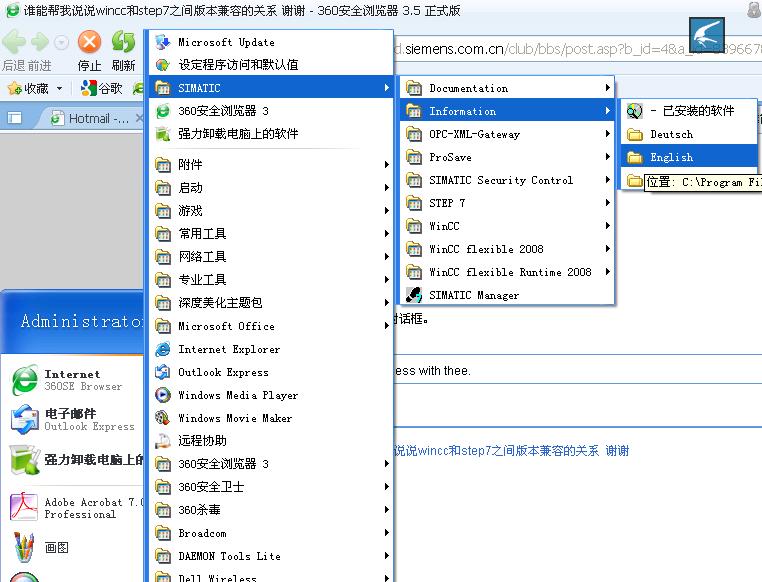The image size is (762, 582).
Task: Select the English folder entry
Action: (x=689, y=157)
